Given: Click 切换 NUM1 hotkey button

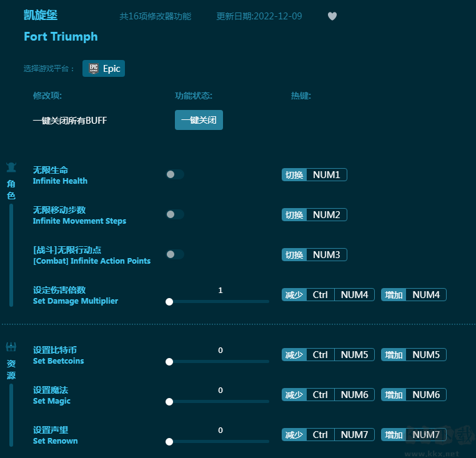Looking at the screenshot, I should pos(314,175).
